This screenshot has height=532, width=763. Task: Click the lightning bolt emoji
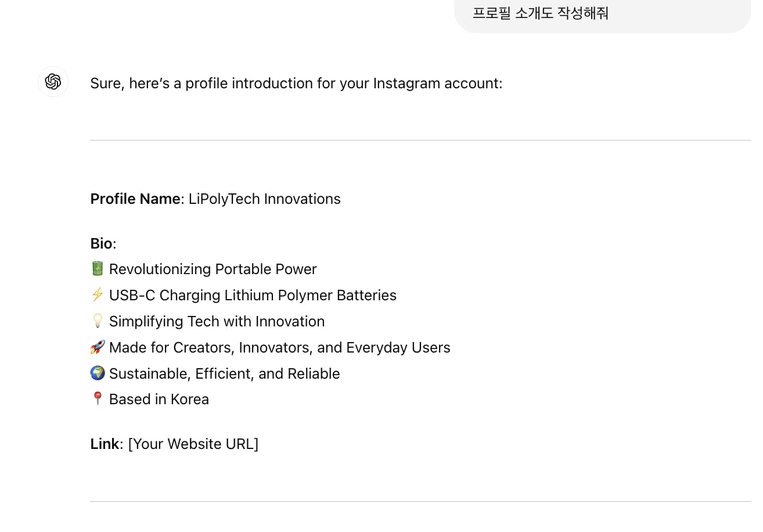(x=98, y=294)
